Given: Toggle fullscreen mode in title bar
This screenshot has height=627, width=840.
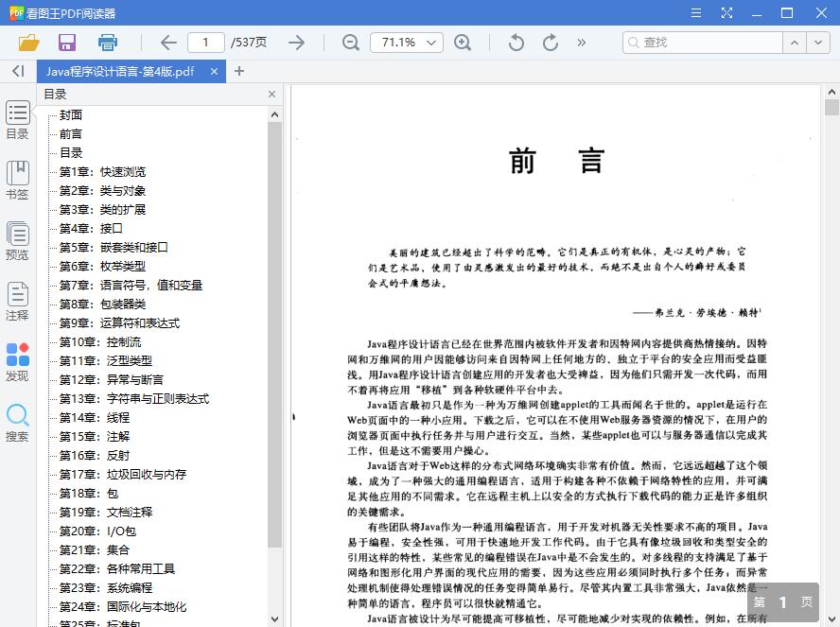Looking at the screenshot, I should 726,13.
